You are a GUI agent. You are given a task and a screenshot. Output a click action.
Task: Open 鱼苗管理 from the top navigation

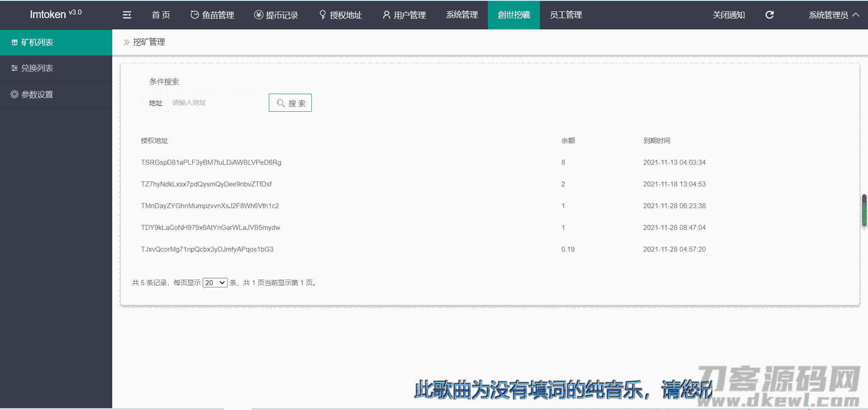[x=212, y=15]
